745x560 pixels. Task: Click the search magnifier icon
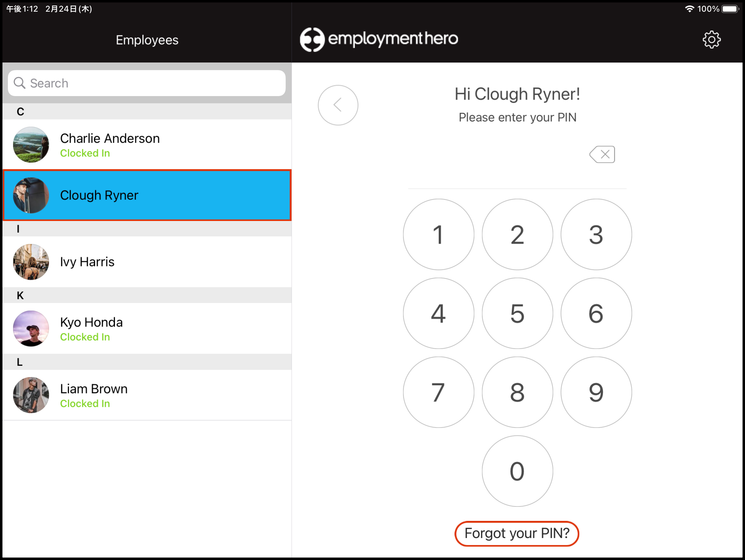20,83
